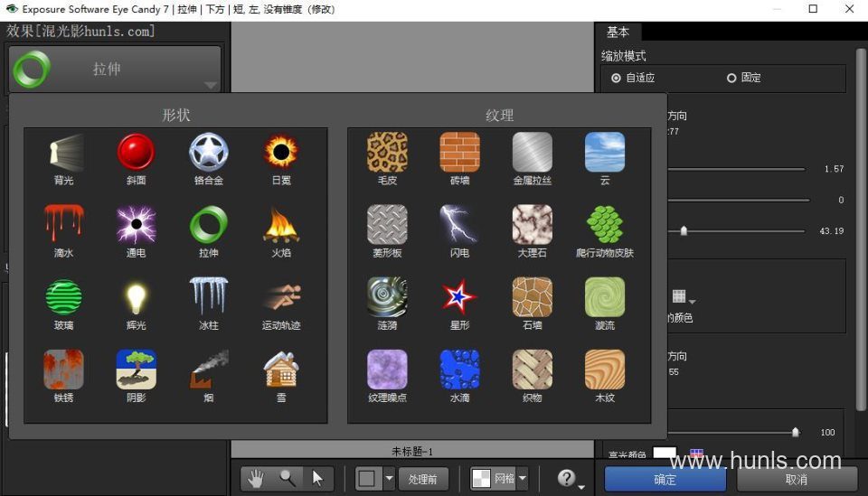Click the right panel vertical scrollbar
The image size is (868, 496).
pos(861,229)
